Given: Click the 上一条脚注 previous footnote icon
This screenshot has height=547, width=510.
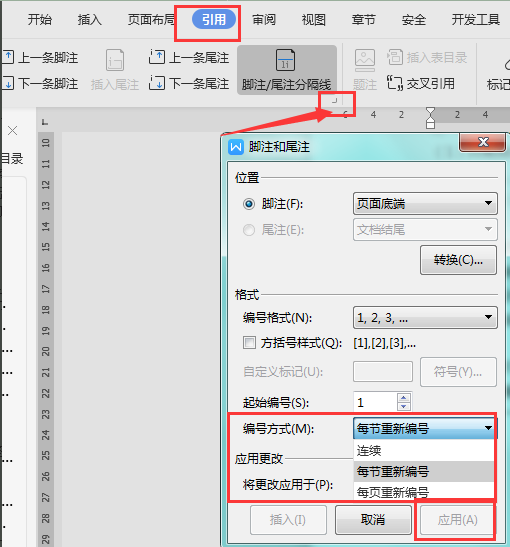Looking at the screenshot, I should (8, 57).
